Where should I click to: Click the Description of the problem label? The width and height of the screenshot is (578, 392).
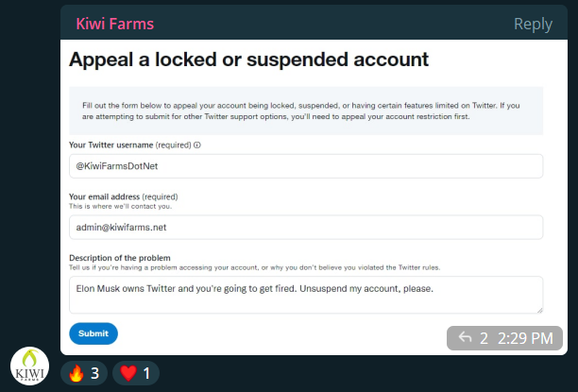[120, 258]
